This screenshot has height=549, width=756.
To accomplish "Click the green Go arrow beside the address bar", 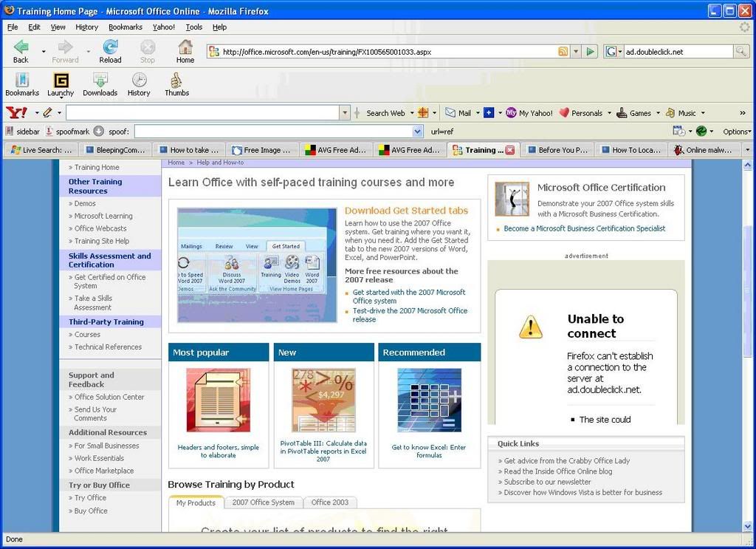I will [x=590, y=52].
